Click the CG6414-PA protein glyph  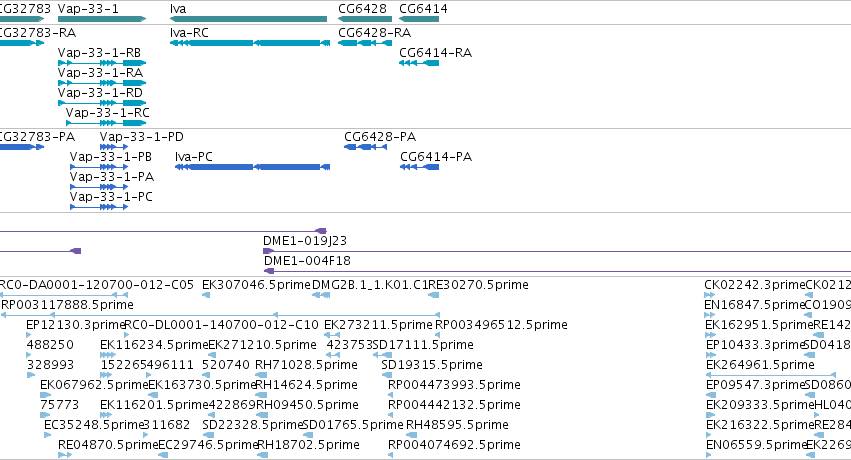click(x=420, y=167)
